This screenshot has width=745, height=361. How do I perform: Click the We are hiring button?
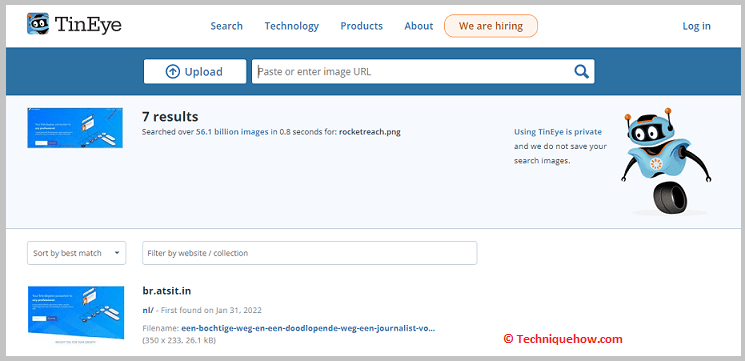[491, 26]
